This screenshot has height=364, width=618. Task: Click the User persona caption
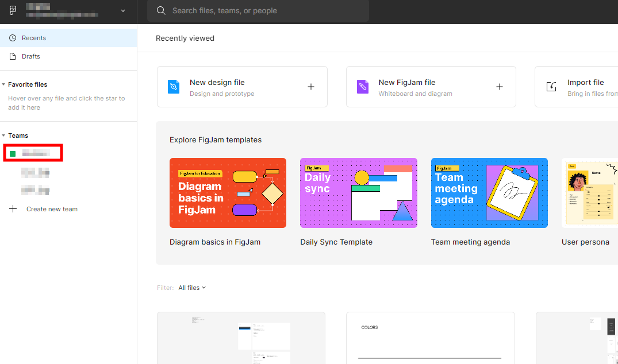click(585, 242)
